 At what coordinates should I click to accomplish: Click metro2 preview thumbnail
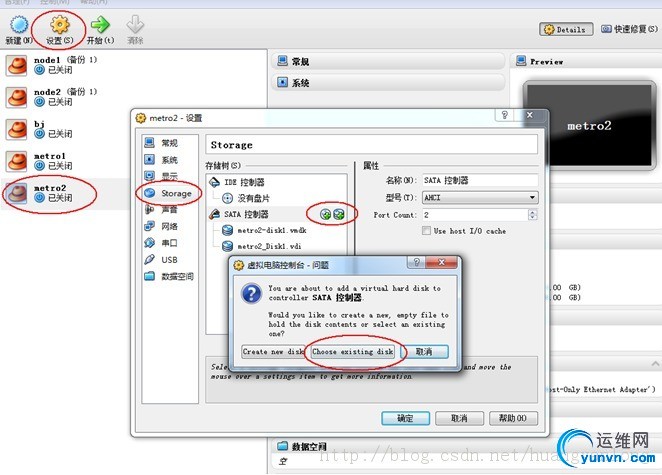[x=589, y=125]
